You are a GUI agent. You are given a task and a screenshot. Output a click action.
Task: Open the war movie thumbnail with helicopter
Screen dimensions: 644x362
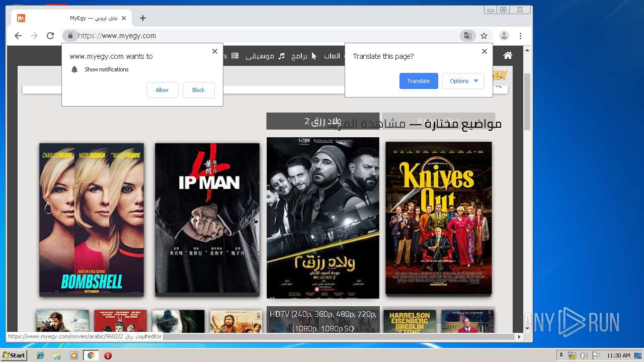click(62, 321)
